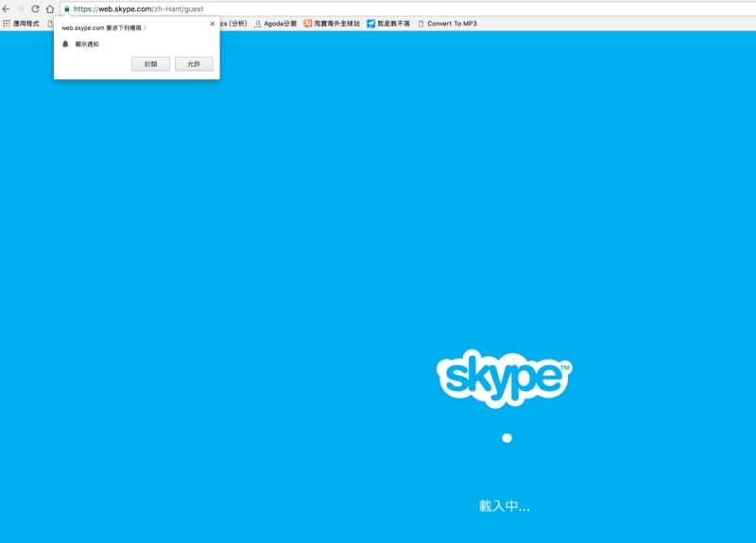The height and width of the screenshot is (543, 756).
Task: Open the 淘寶海外全球站 bookmark
Action: click(332, 23)
